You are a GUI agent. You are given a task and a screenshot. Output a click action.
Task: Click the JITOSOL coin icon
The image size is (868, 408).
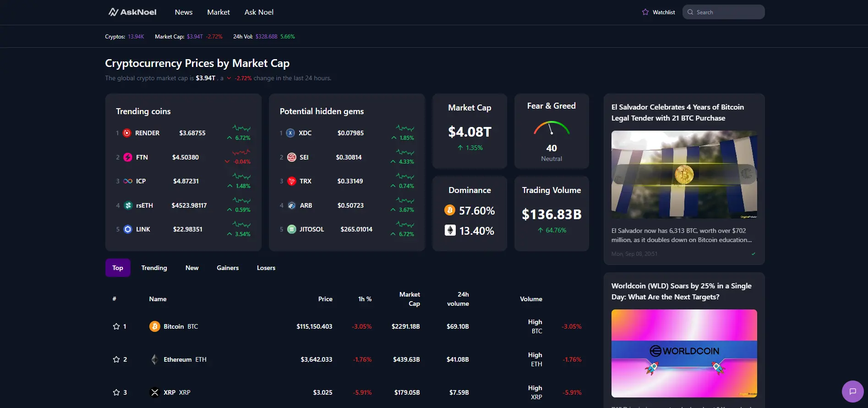click(x=291, y=229)
